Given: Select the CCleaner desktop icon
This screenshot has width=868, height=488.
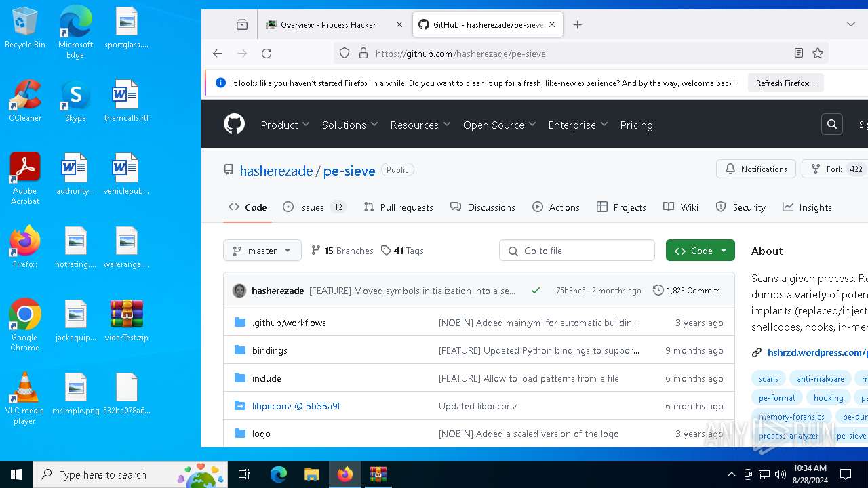Looking at the screenshot, I should tap(25, 101).
